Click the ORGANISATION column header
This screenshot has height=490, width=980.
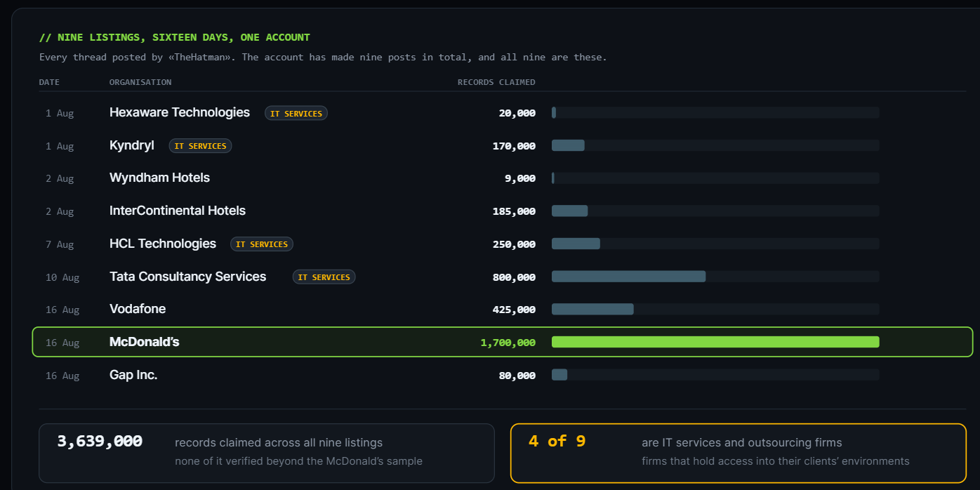(140, 82)
